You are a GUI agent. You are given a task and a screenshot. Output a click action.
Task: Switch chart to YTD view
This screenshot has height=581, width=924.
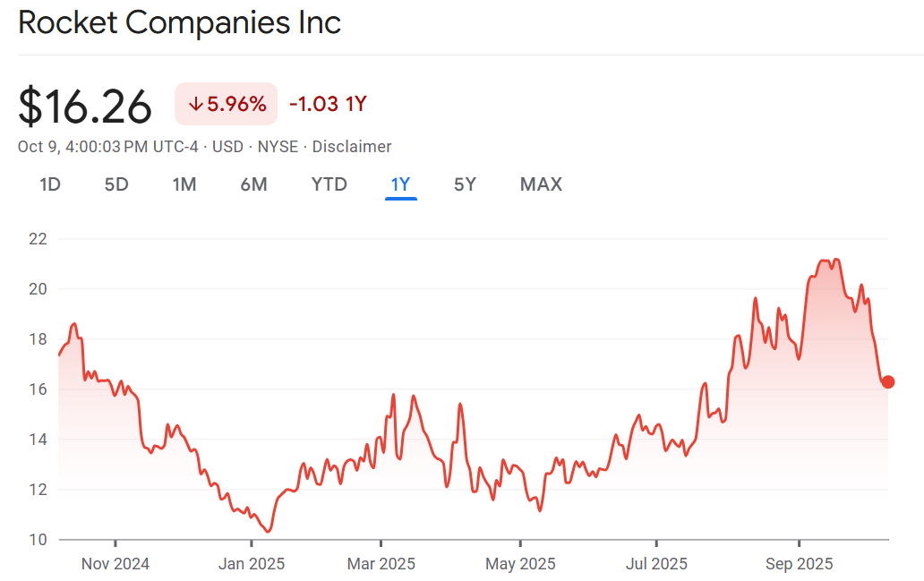(x=329, y=185)
